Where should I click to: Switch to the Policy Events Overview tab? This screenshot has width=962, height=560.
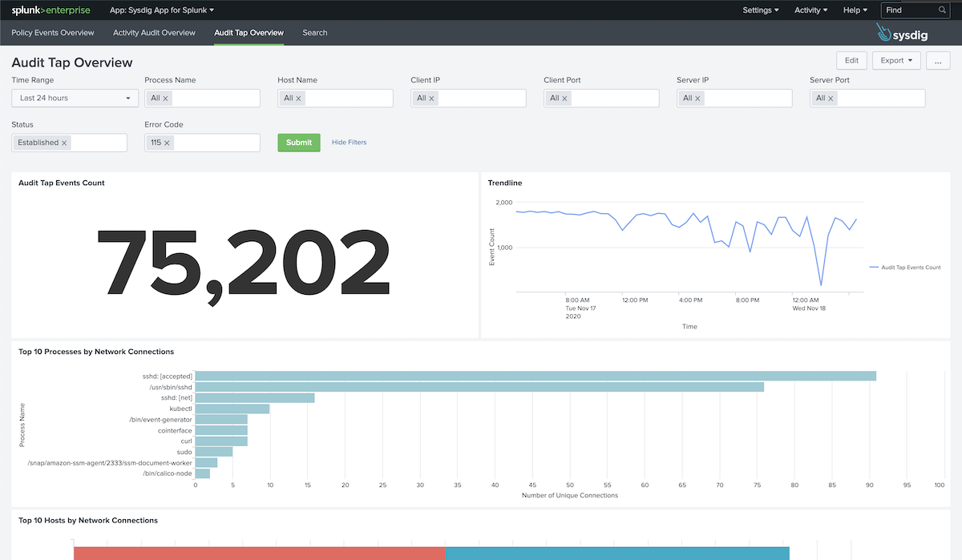[53, 33]
